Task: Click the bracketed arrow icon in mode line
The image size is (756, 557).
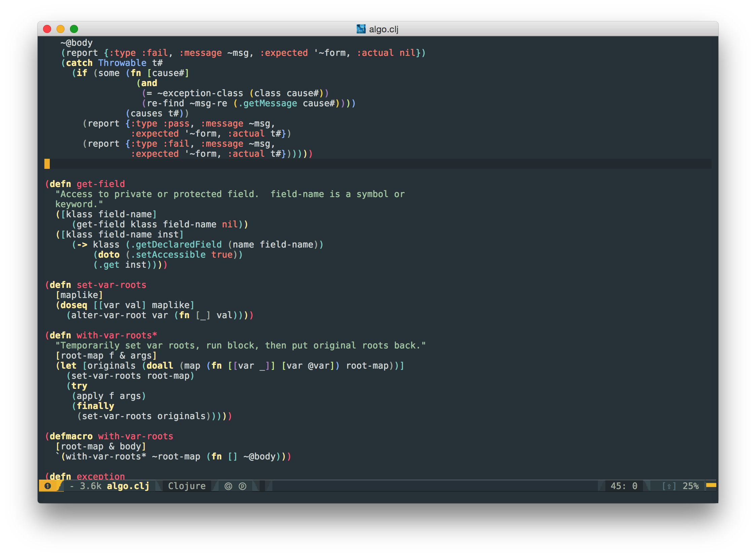Action: pyautogui.click(x=669, y=486)
